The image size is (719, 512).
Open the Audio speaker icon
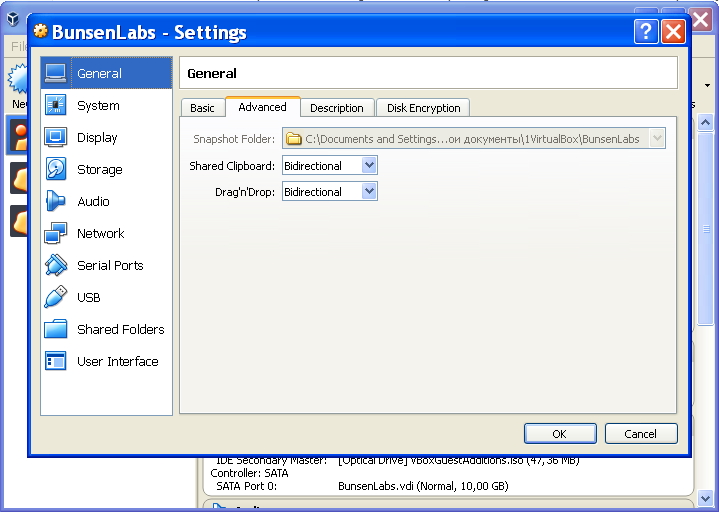click(x=55, y=201)
